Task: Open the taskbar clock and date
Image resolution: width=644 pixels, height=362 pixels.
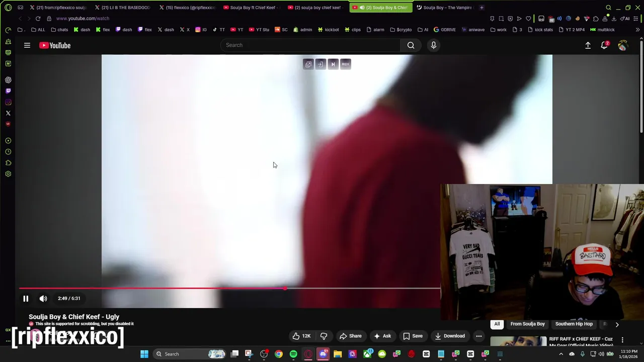Action: [x=628, y=354]
